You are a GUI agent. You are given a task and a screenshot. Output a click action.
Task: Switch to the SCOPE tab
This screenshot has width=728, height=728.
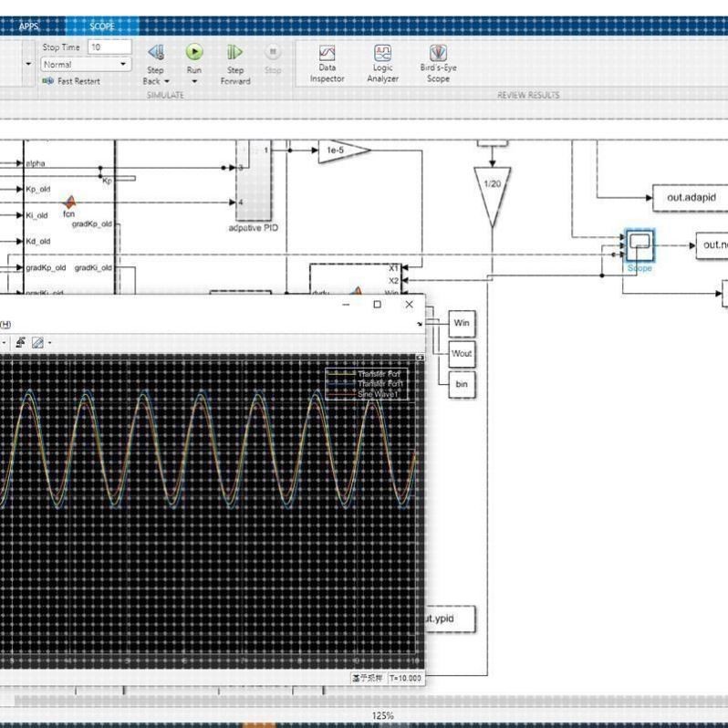click(x=102, y=26)
